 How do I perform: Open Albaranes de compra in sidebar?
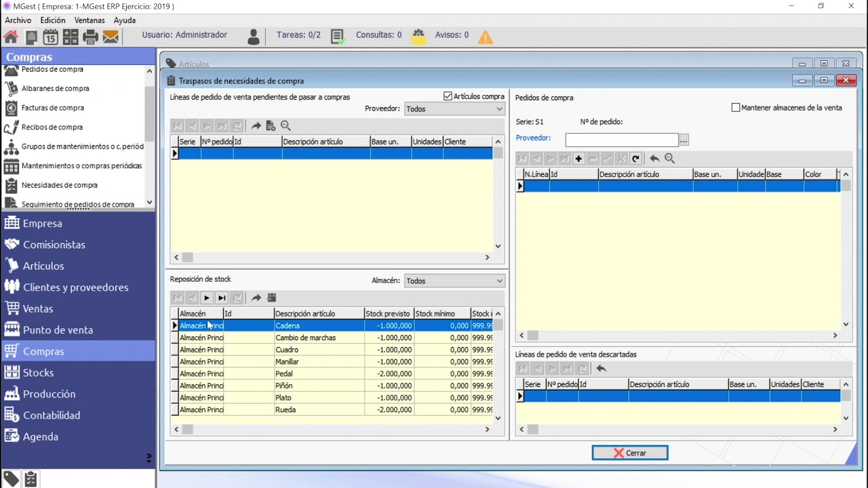point(55,89)
